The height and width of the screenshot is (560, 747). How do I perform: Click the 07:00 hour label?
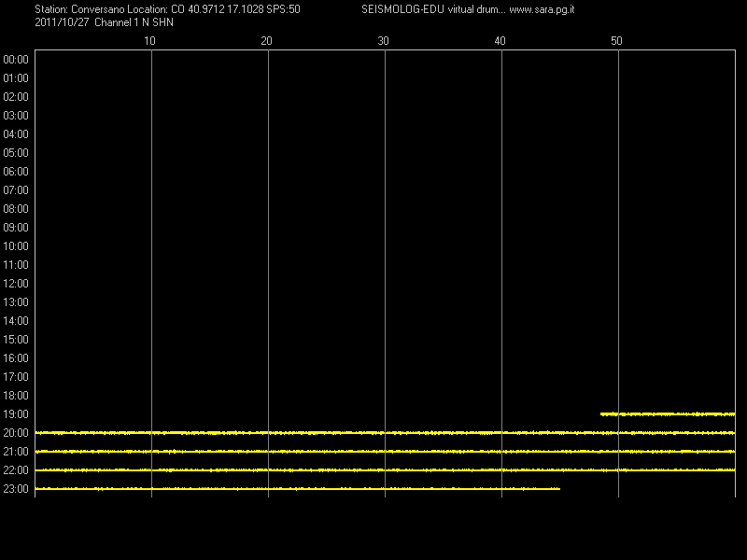click(16, 190)
